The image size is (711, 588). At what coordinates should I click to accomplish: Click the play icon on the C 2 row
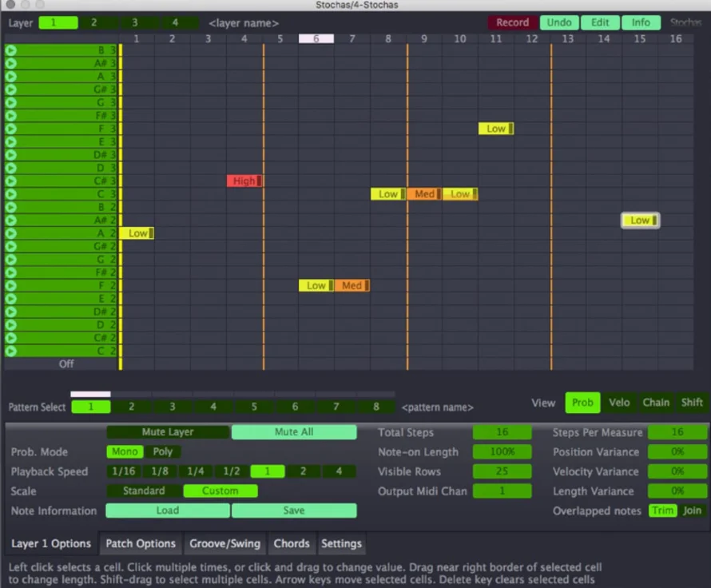(11, 351)
